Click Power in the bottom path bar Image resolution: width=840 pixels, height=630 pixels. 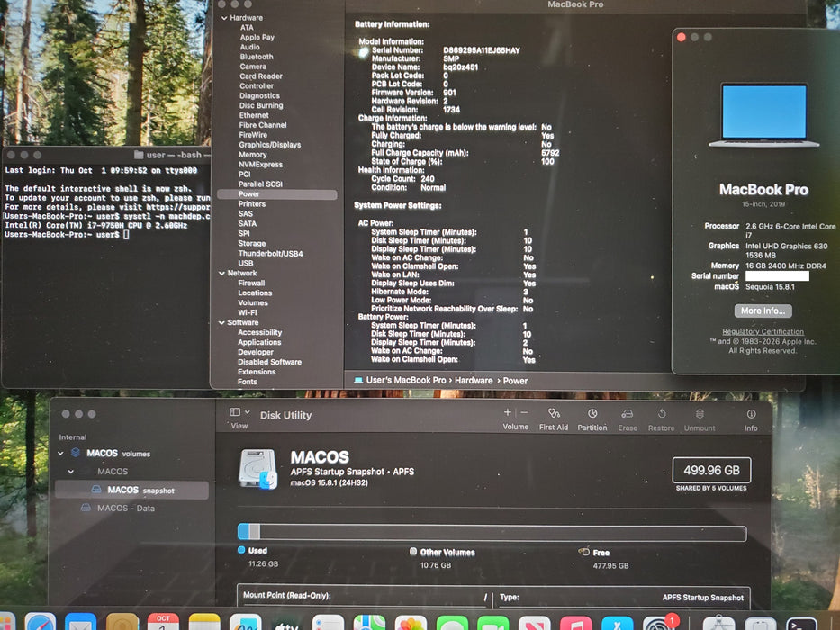[x=515, y=381]
